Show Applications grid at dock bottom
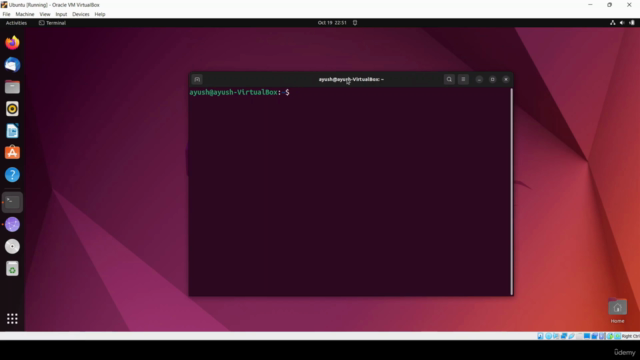Screen dimensions: 640x360 pos(12,318)
